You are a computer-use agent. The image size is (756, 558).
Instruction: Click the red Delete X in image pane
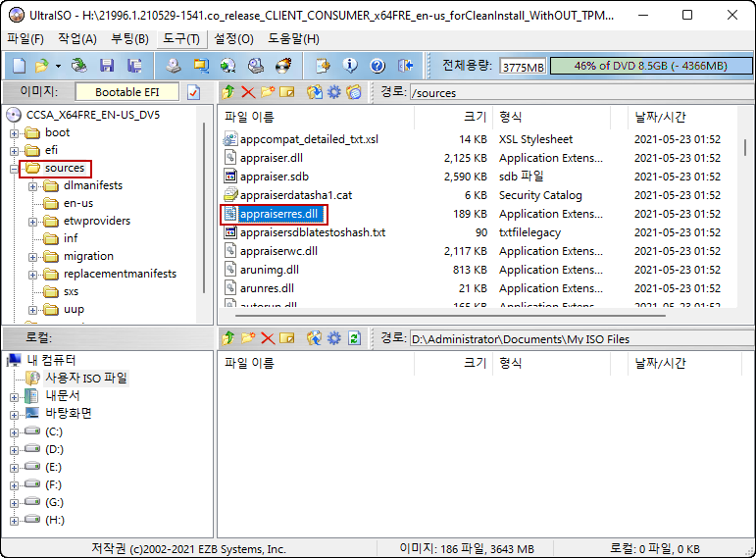[248, 91]
